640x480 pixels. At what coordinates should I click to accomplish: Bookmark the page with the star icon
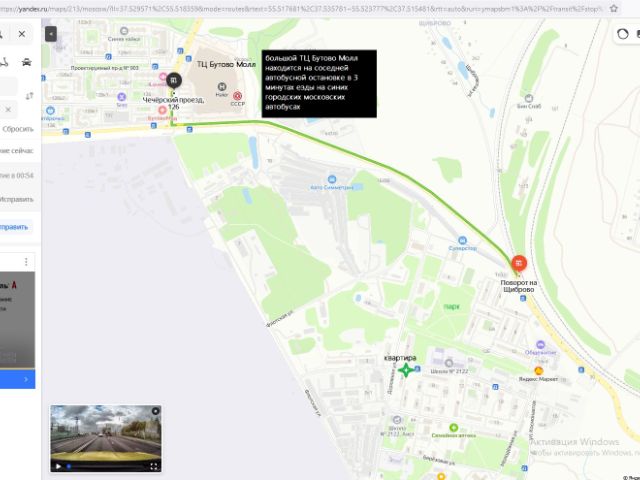tap(613, 8)
